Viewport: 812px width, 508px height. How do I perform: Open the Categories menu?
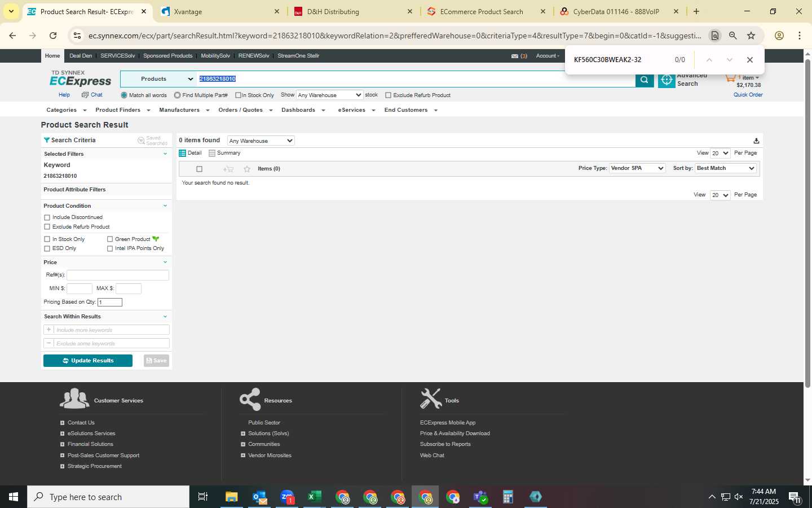click(x=66, y=110)
